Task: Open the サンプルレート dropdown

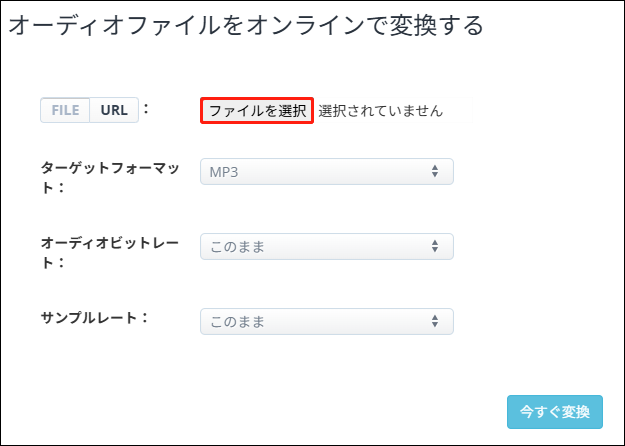Action: (326, 321)
